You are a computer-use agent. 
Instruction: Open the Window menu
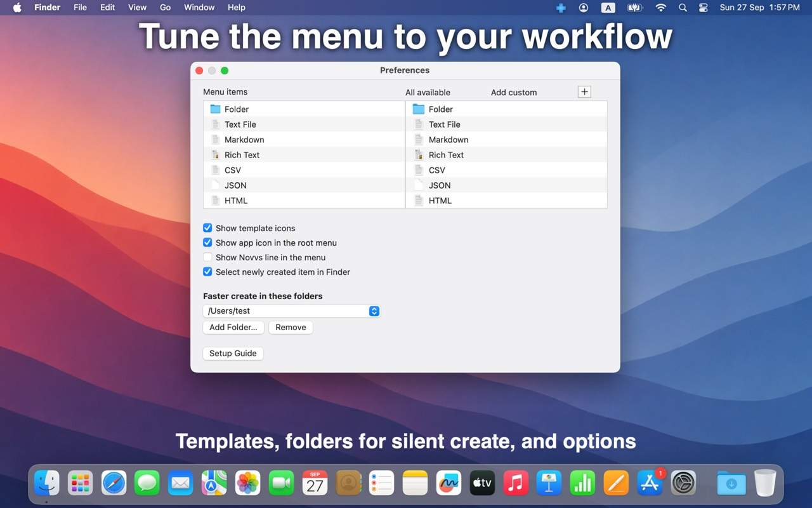pos(199,8)
